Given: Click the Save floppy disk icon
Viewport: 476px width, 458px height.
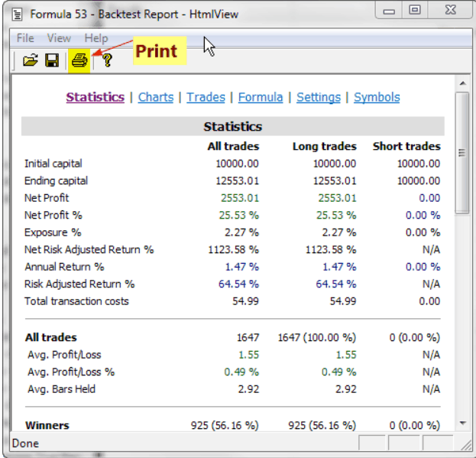Looking at the screenshot, I should pyautogui.click(x=52, y=60).
